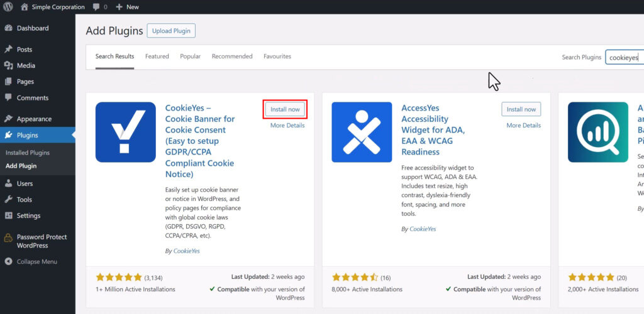
Task: Go to Appearance in the sidebar
Action: tap(34, 119)
